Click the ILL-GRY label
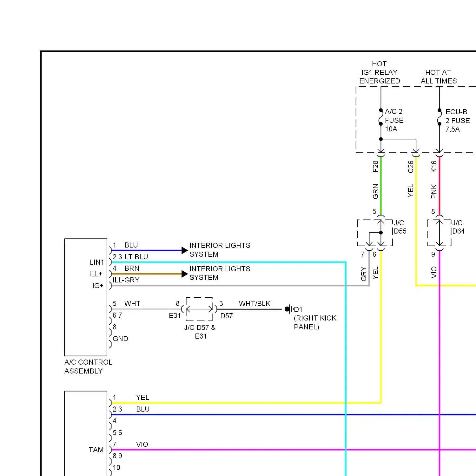The image size is (476, 476). point(126,280)
